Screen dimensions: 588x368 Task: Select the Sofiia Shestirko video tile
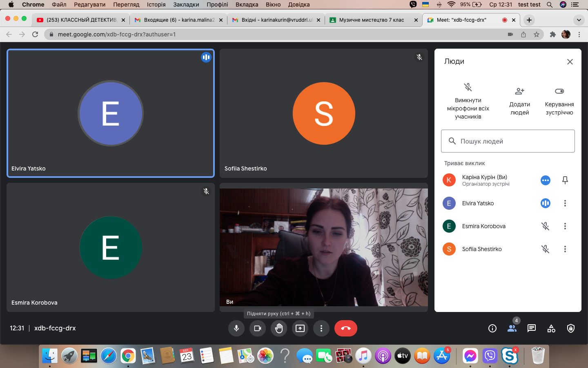324,113
